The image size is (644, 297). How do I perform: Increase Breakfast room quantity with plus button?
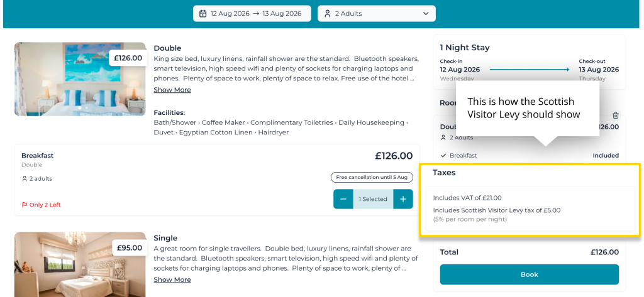tap(403, 199)
